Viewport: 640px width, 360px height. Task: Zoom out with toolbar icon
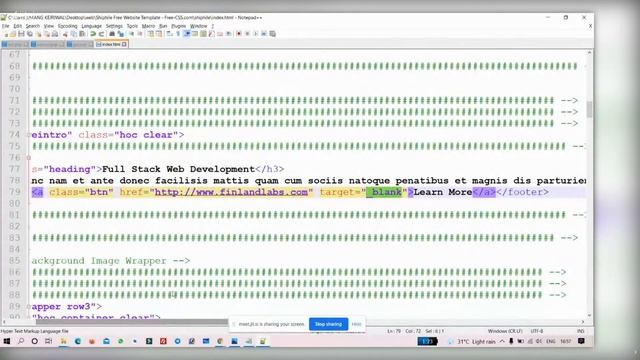pos(140,34)
